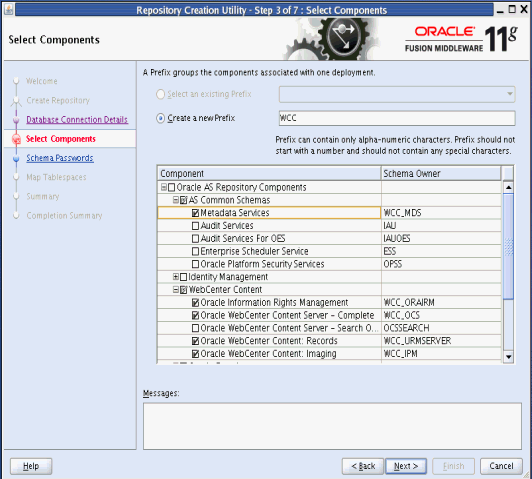Select the WCC_OCS schema owner cell

441,315
